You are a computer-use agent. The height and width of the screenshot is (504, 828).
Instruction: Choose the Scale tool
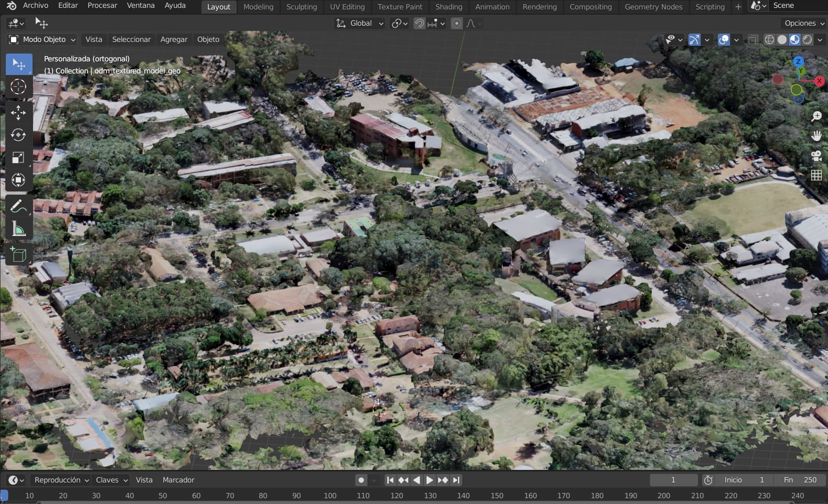18,158
